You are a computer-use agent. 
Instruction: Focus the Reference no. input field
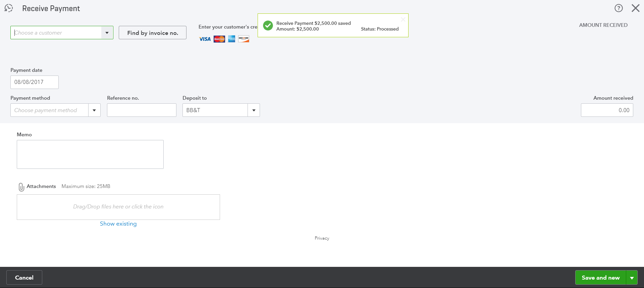coord(142,110)
